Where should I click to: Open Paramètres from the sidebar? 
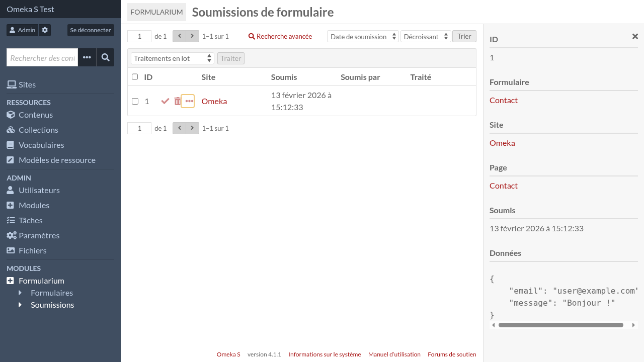click(x=38, y=235)
